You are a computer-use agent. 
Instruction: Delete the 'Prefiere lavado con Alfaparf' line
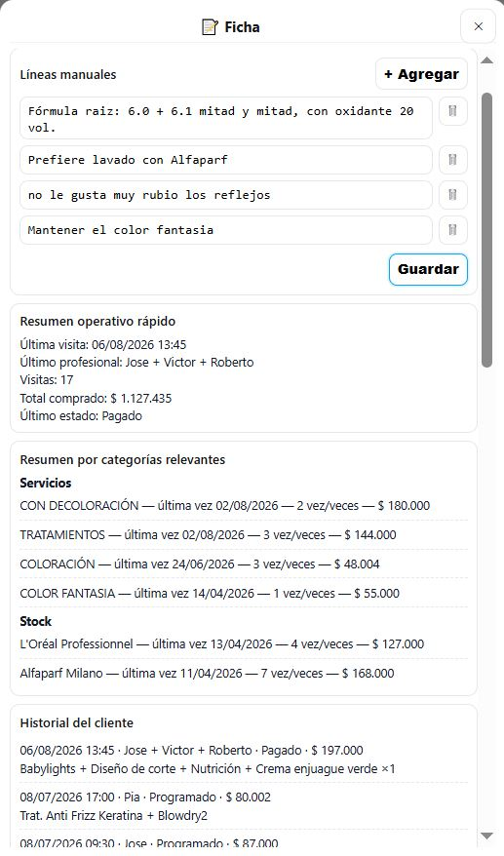click(x=452, y=160)
